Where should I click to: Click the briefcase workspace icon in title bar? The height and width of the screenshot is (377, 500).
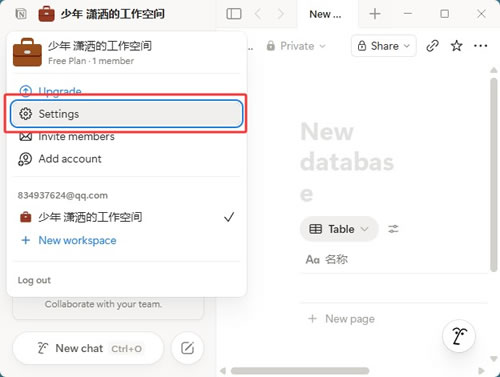(46, 14)
